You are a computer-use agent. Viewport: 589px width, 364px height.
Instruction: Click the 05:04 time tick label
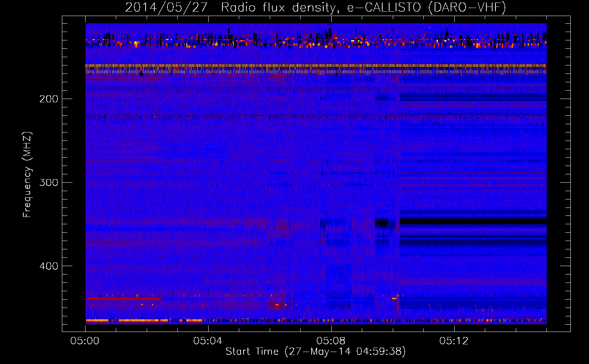[x=208, y=341]
